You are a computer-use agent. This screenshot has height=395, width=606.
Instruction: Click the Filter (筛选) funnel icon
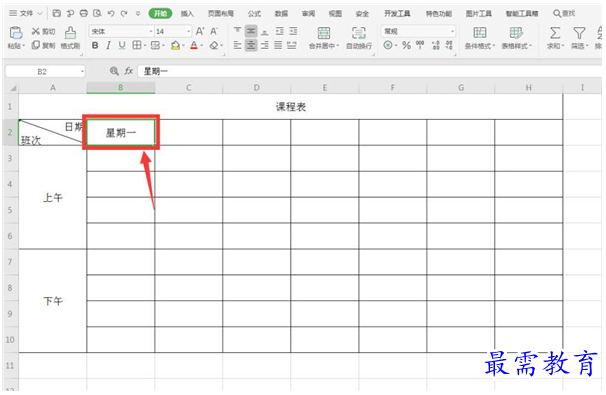coord(579,33)
